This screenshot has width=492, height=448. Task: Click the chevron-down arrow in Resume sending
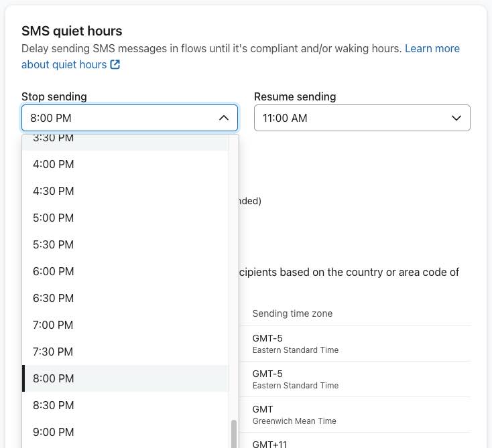point(456,118)
